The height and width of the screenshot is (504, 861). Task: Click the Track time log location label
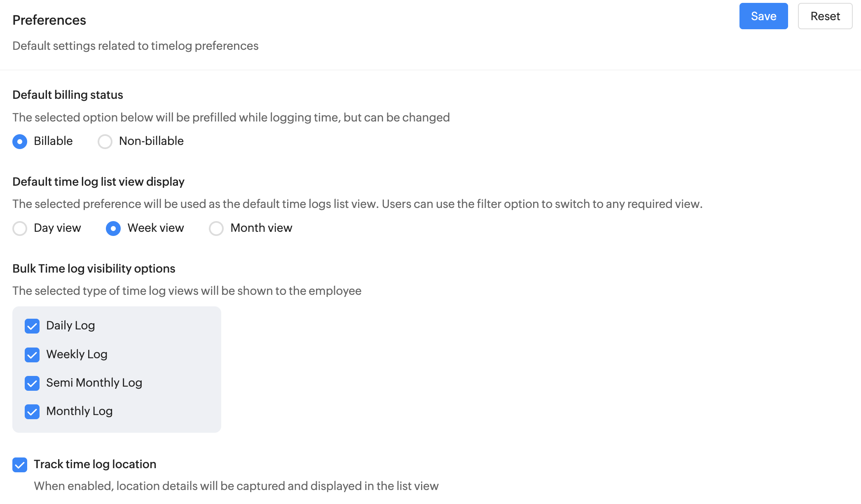click(95, 464)
